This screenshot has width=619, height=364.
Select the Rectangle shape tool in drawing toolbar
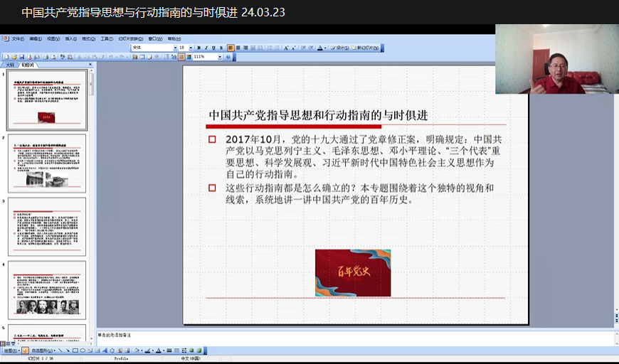click(x=75, y=350)
